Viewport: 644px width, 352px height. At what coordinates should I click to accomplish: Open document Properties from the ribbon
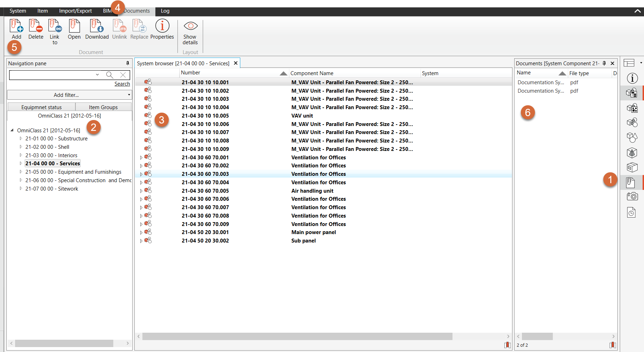pyautogui.click(x=162, y=26)
